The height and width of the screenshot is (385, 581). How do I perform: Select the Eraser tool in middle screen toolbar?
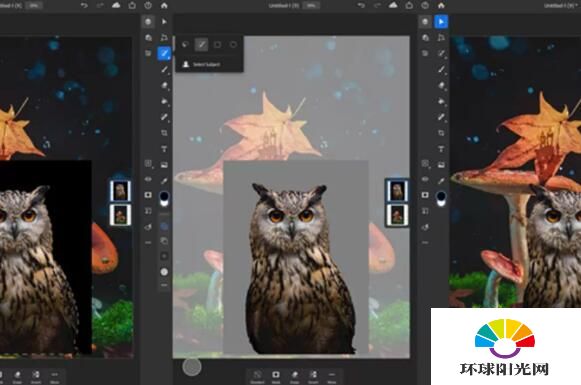tap(164, 85)
